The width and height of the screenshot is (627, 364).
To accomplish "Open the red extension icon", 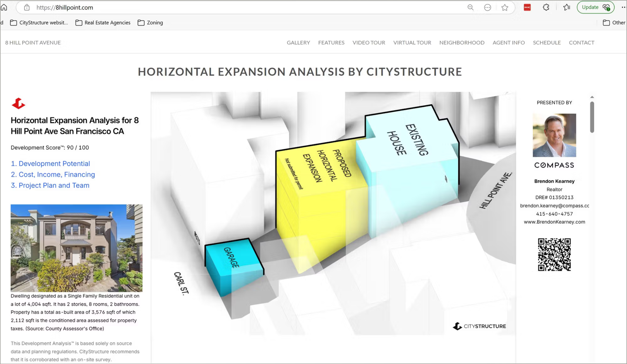I will (x=527, y=8).
